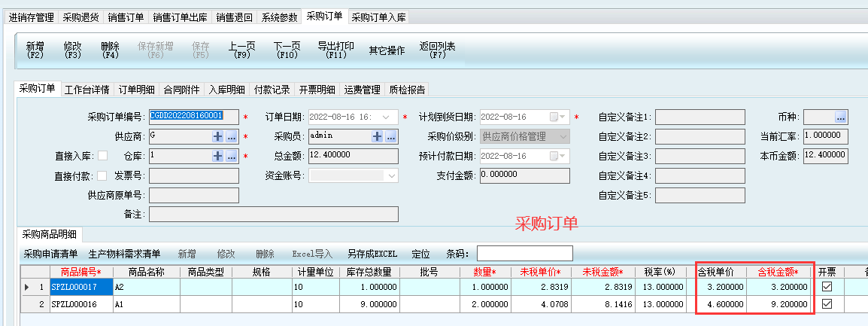
Task: Open calendar picker for 计划到货日期
Action: (x=554, y=117)
